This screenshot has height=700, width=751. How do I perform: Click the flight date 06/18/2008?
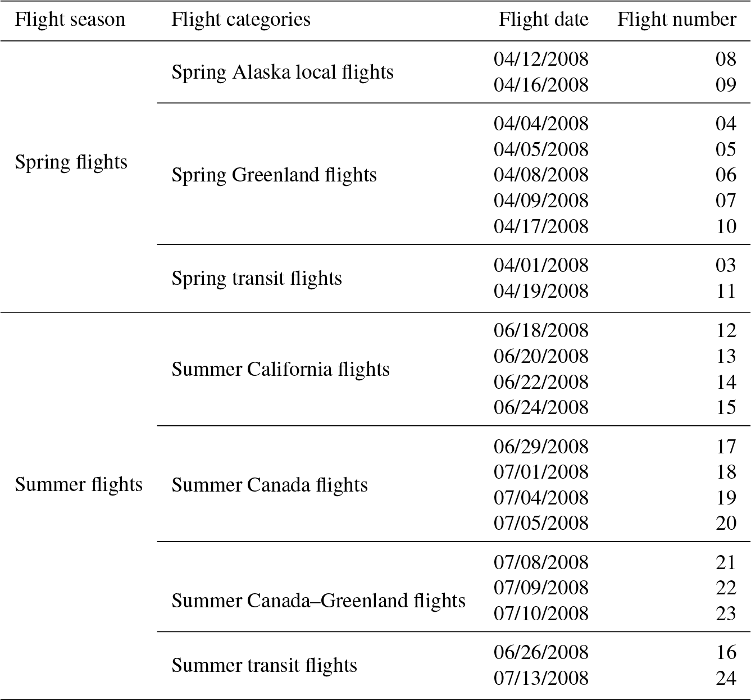point(541,330)
